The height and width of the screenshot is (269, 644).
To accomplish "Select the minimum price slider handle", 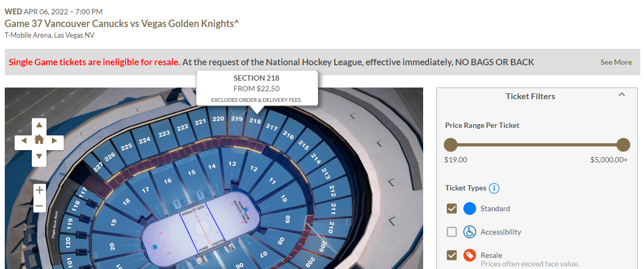I will (451, 145).
